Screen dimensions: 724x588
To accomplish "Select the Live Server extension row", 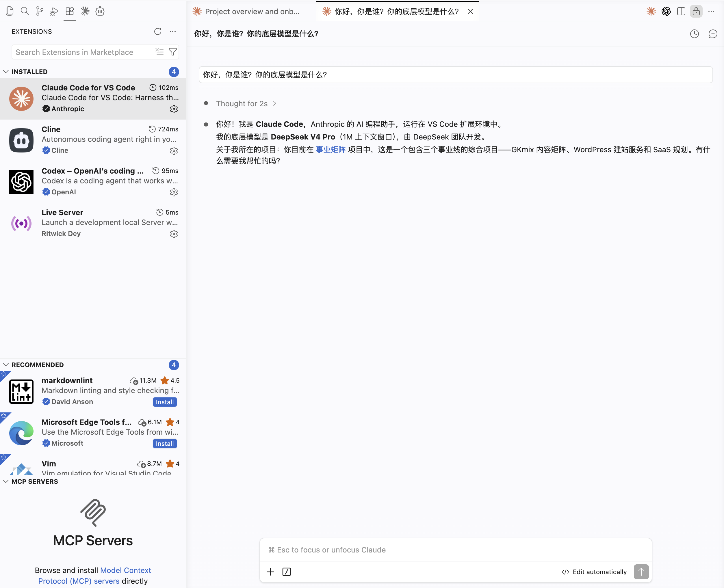I will [93, 224].
